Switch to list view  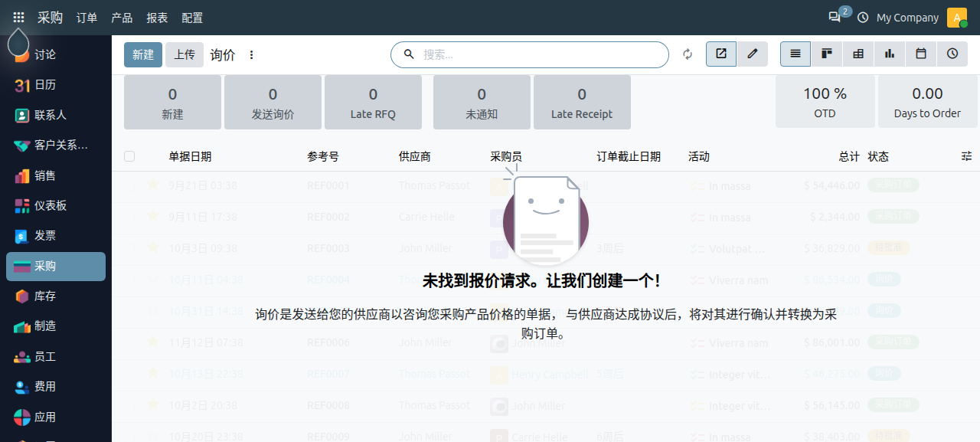(795, 54)
